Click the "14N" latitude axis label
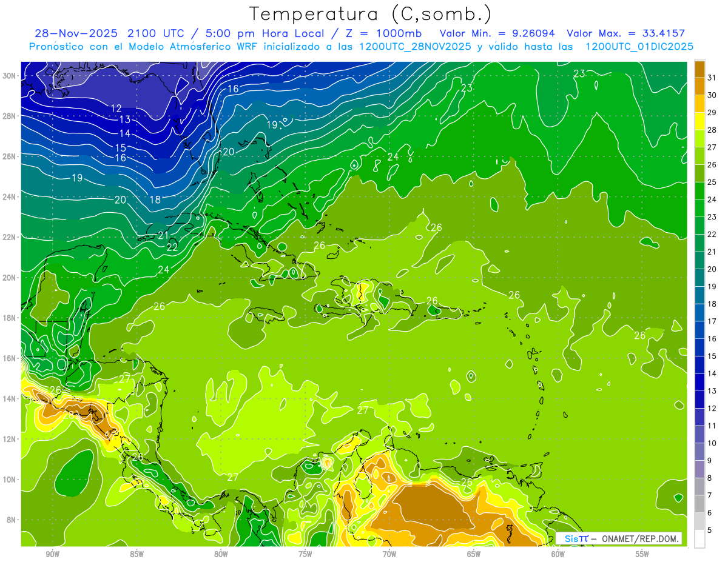The width and height of the screenshot is (728, 562). 10,399
